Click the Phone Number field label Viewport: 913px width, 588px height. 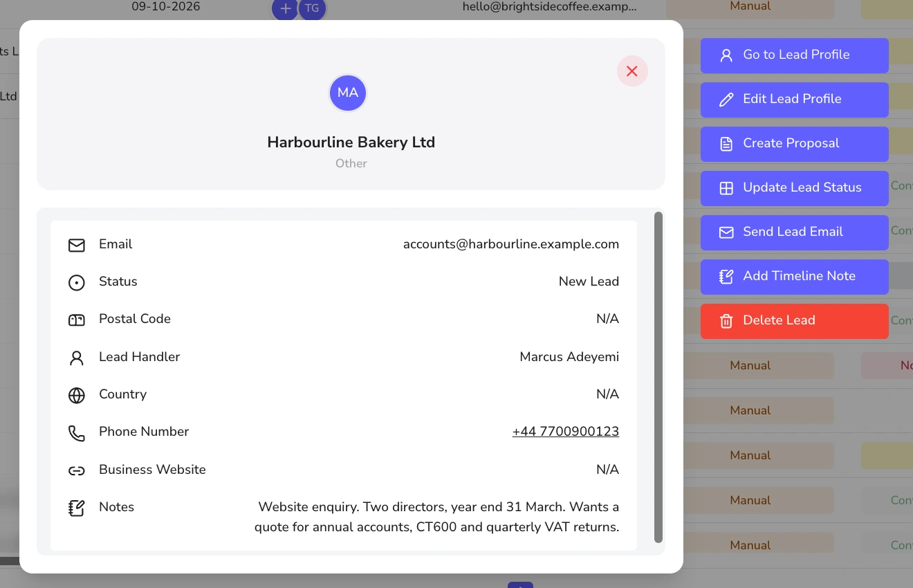[144, 432]
